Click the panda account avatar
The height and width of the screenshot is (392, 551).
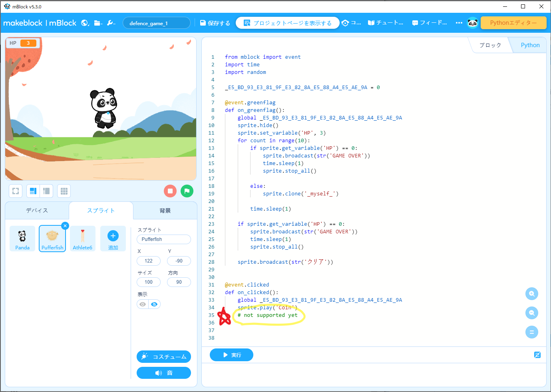coord(472,23)
